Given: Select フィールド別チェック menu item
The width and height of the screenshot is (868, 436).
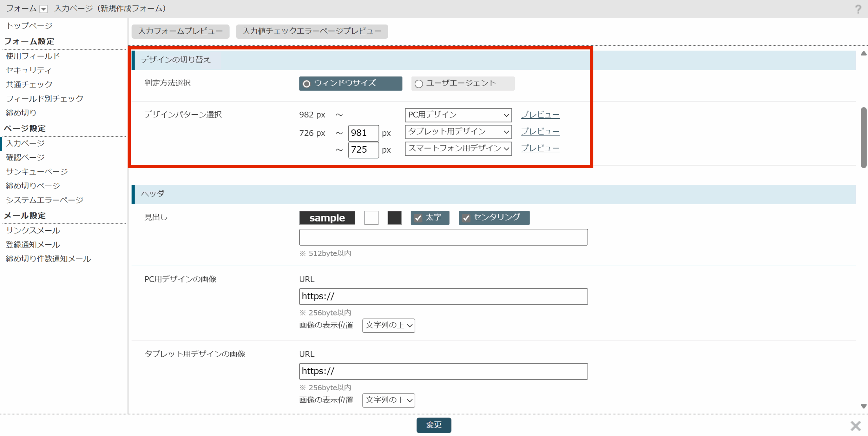Looking at the screenshot, I should (44, 98).
